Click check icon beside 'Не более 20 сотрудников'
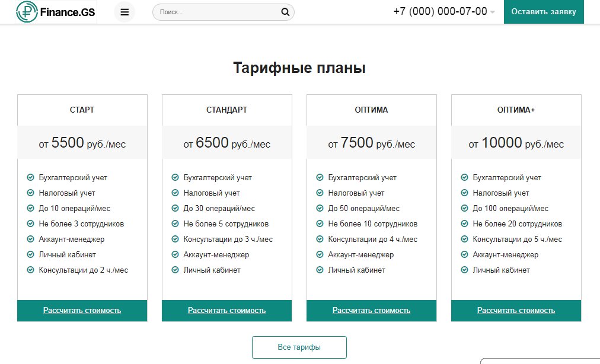Image resolution: width=600 pixels, height=364 pixels. 465,224
